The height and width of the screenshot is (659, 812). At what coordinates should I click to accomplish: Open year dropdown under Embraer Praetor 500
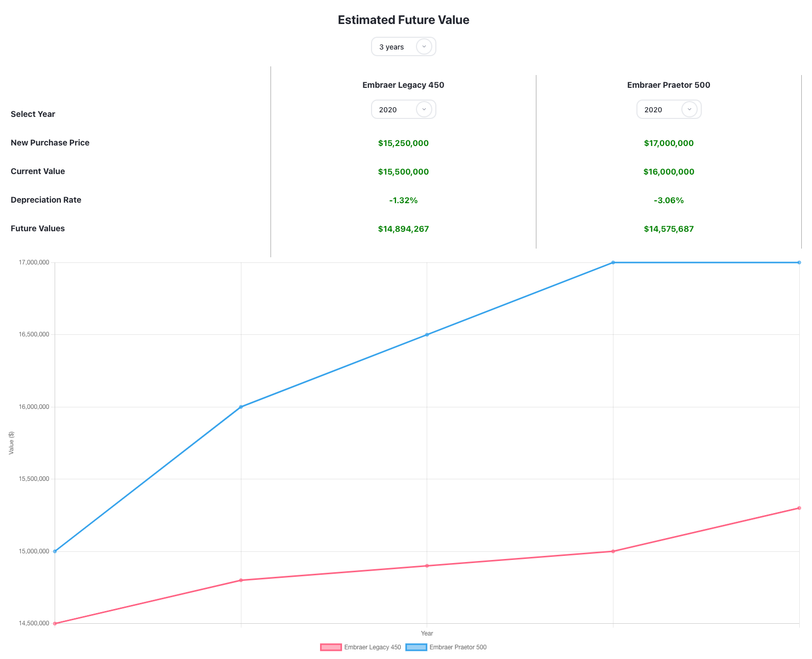669,109
